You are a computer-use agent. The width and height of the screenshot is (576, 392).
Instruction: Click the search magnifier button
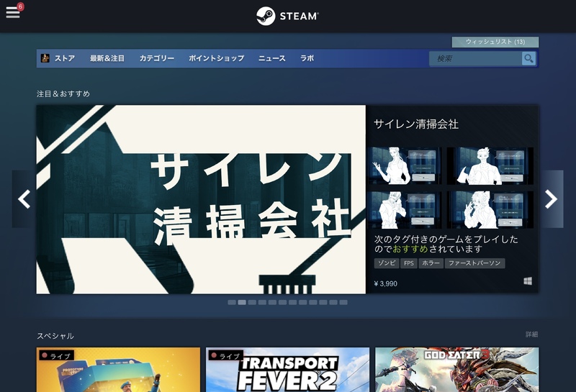(x=528, y=58)
